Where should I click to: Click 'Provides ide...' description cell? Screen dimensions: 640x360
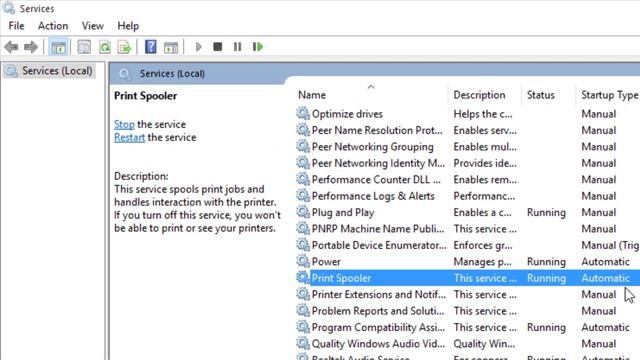pos(485,163)
